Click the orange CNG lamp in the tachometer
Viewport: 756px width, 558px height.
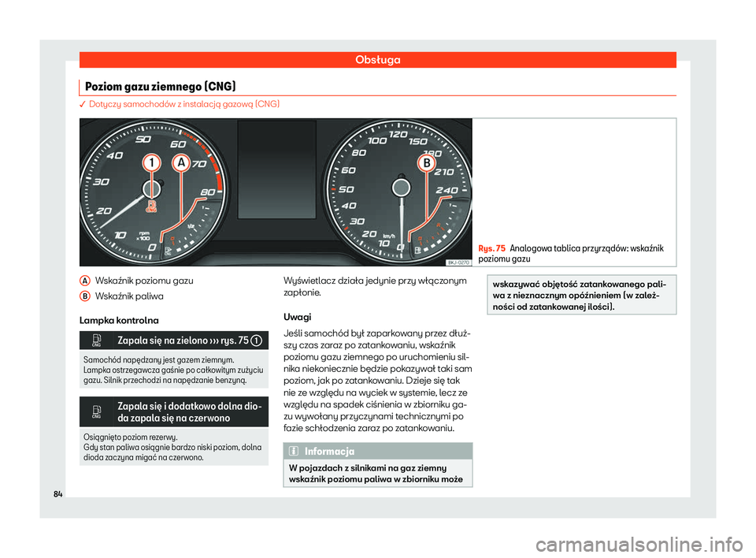pyautogui.click(x=151, y=206)
